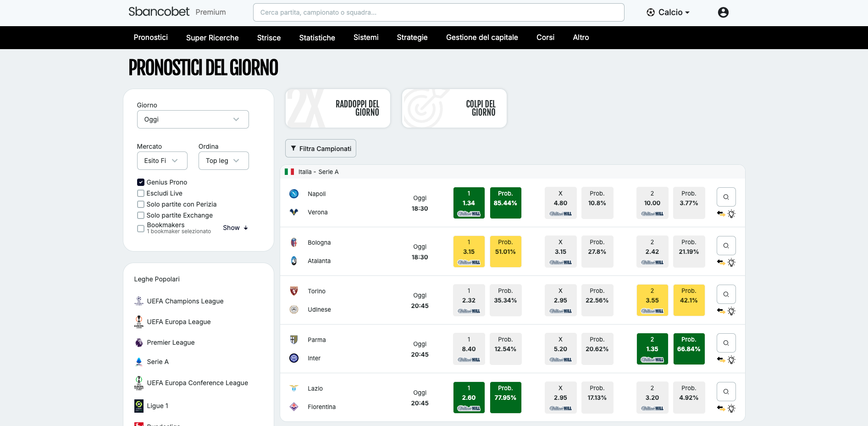Open match analysis magnifier for Napoli-Verona
The image size is (868, 426).
pos(726,196)
